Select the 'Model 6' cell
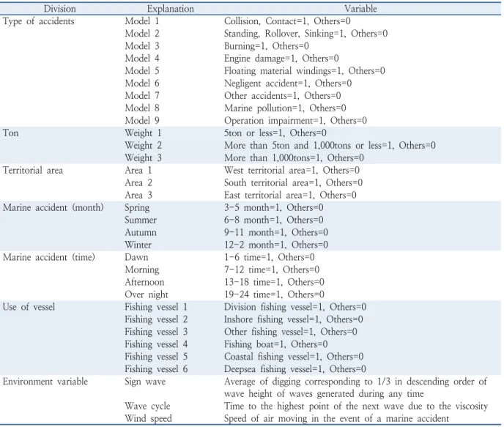This screenshot has width=504, height=427. (x=142, y=83)
